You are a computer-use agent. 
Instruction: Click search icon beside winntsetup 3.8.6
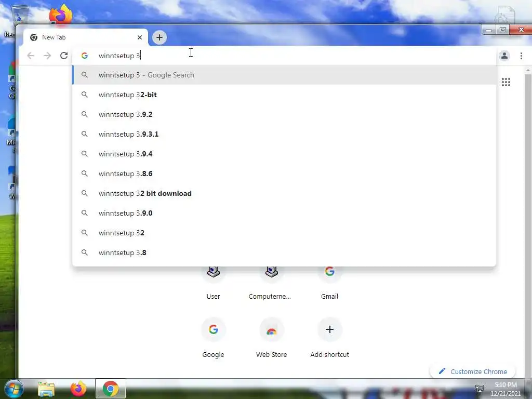coord(85,174)
